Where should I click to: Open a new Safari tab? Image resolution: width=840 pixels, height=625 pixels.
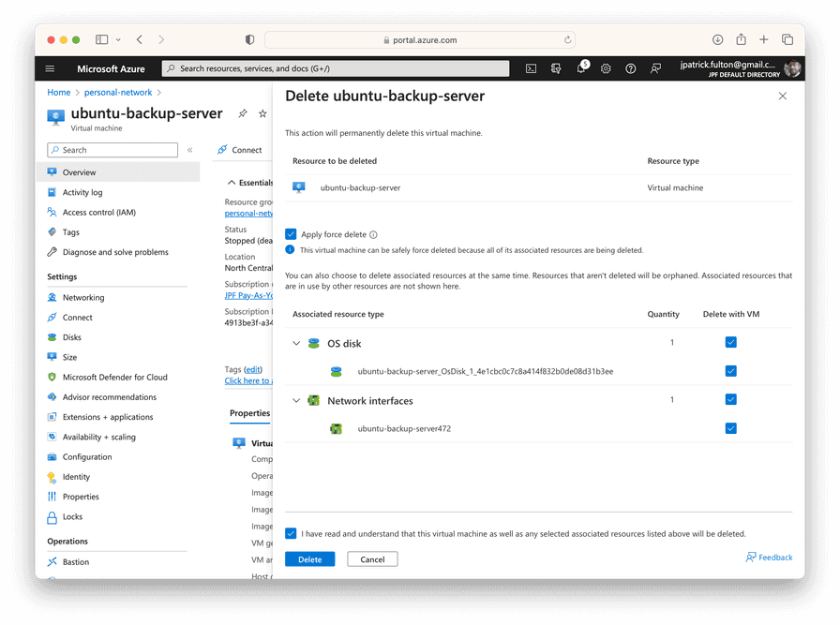tap(764, 39)
